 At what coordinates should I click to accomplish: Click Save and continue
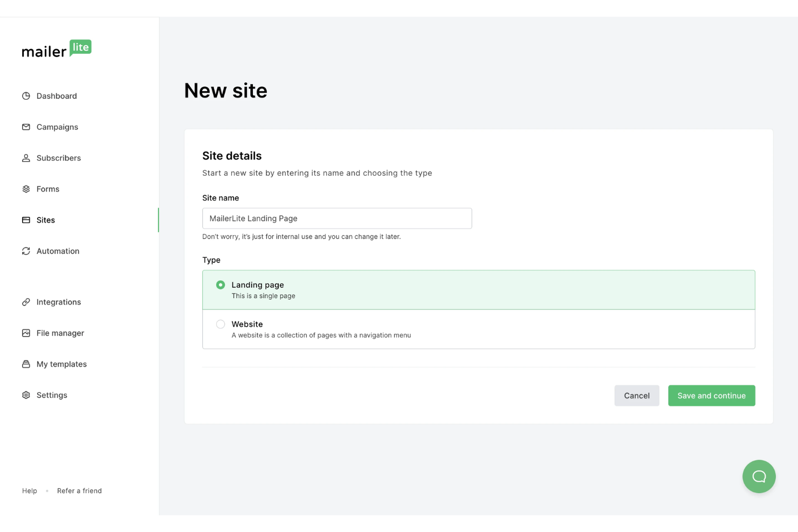711,395
